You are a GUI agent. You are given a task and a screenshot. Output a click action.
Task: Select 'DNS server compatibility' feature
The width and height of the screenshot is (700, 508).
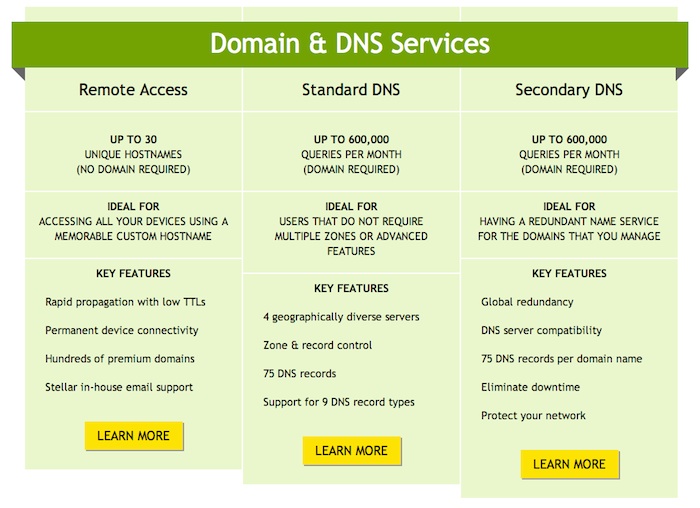541,330
